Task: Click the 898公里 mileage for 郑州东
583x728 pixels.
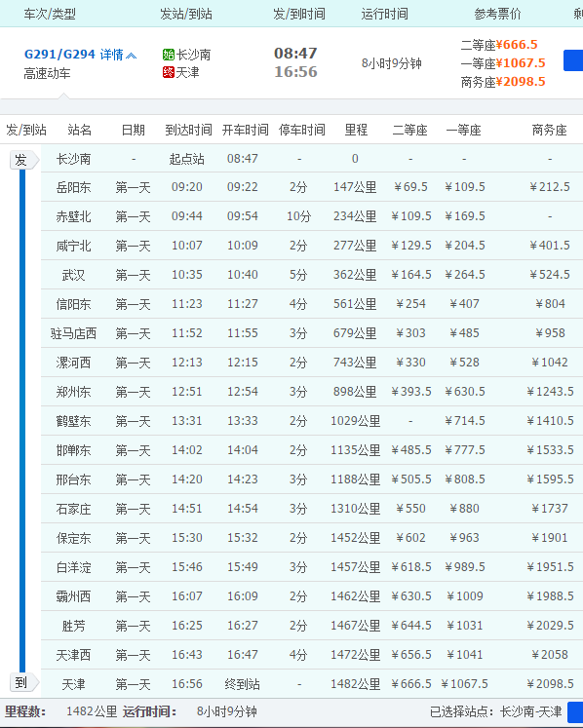Action: click(x=355, y=392)
